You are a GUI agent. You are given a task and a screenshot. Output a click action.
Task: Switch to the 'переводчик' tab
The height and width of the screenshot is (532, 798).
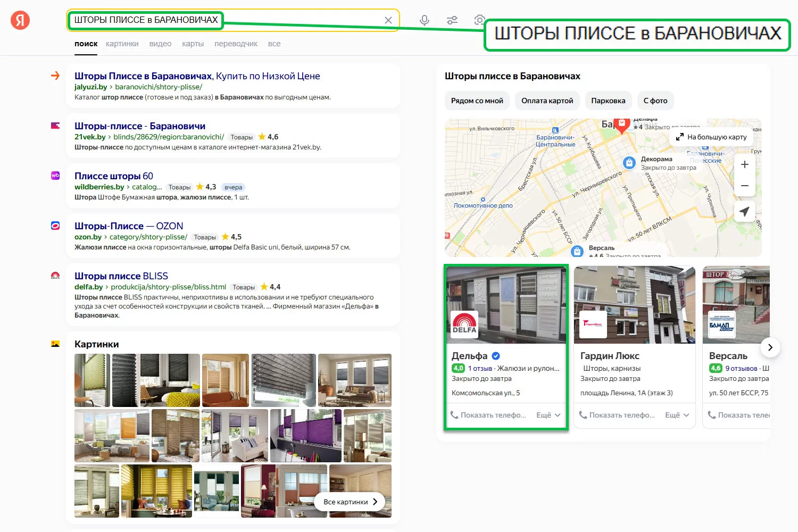236,44
